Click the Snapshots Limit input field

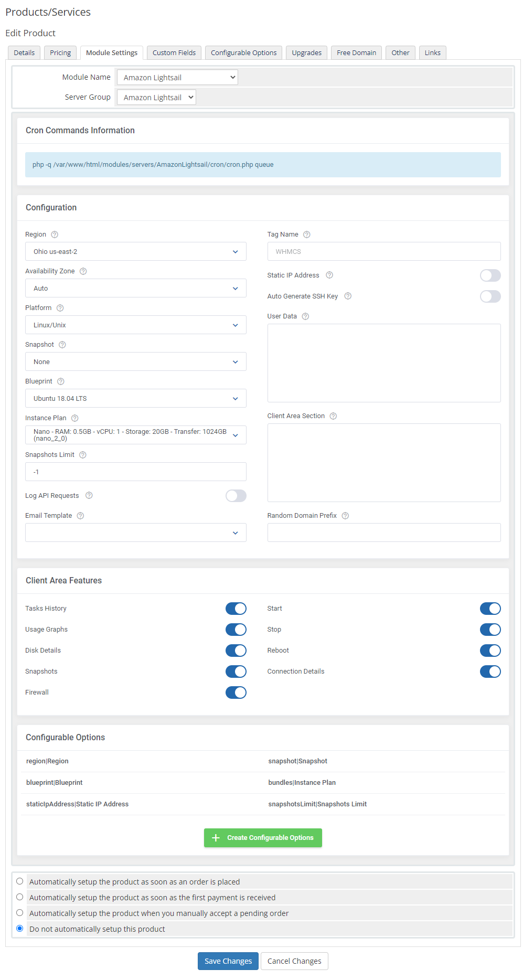tap(135, 472)
